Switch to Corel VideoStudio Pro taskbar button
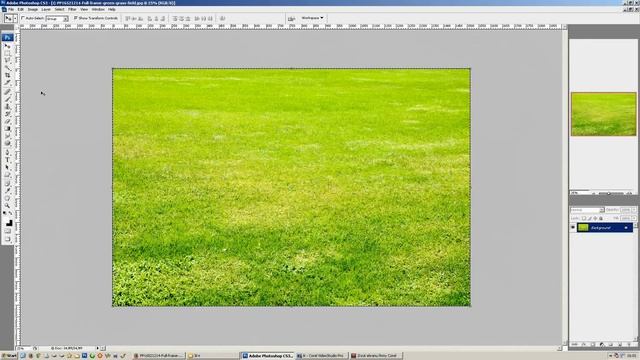640x360 pixels. click(x=322, y=356)
